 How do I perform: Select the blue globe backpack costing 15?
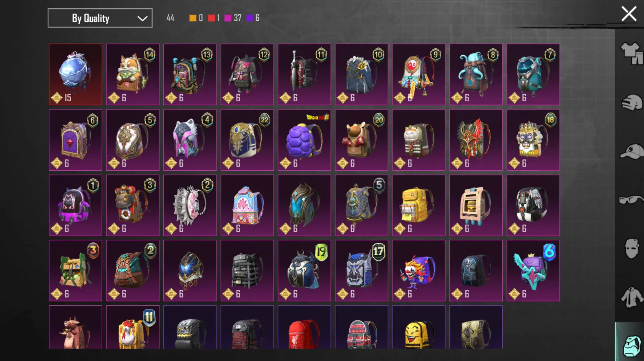pos(76,74)
